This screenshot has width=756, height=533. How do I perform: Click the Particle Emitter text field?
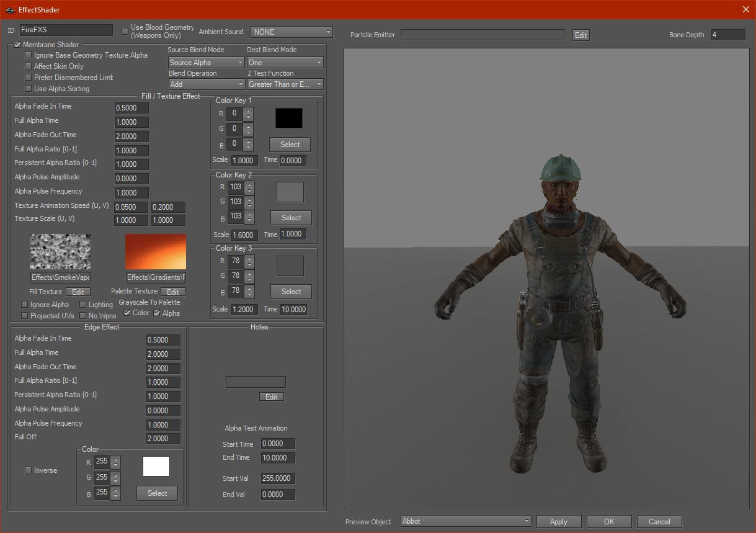tap(483, 35)
